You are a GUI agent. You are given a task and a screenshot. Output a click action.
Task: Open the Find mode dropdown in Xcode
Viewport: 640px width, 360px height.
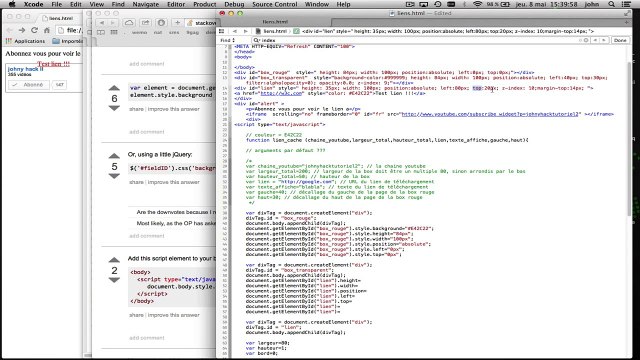[x=227, y=40]
